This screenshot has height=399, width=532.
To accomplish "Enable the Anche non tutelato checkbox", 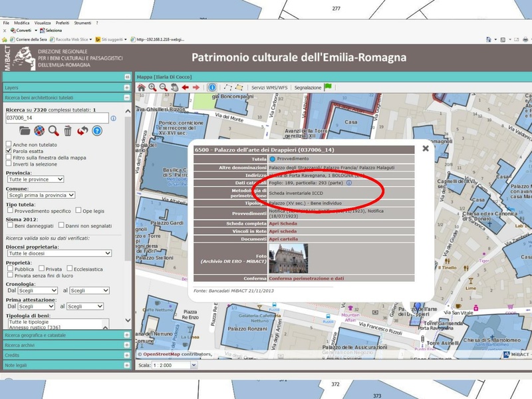I will click(x=7, y=144).
